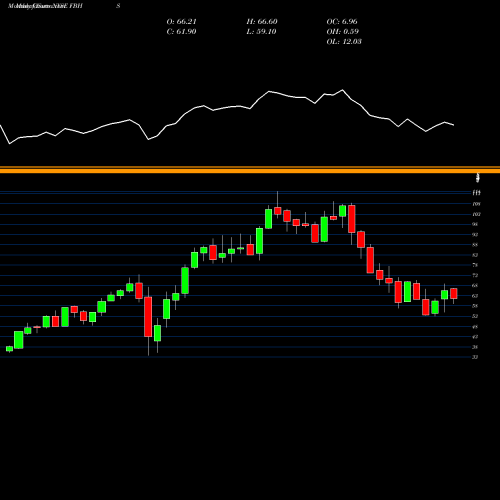Viewport: 500px width, 500px height.
Task: Click the open value O: 66.21
Action: 181,22
